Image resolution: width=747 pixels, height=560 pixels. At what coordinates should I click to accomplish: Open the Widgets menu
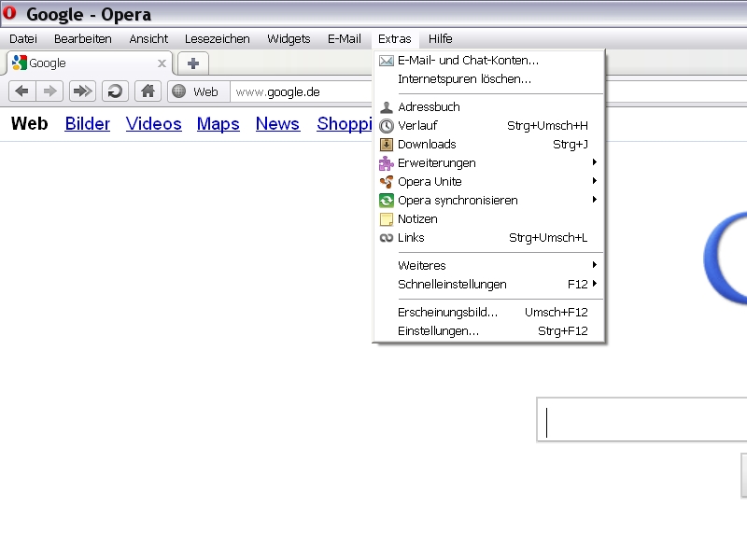(289, 38)
